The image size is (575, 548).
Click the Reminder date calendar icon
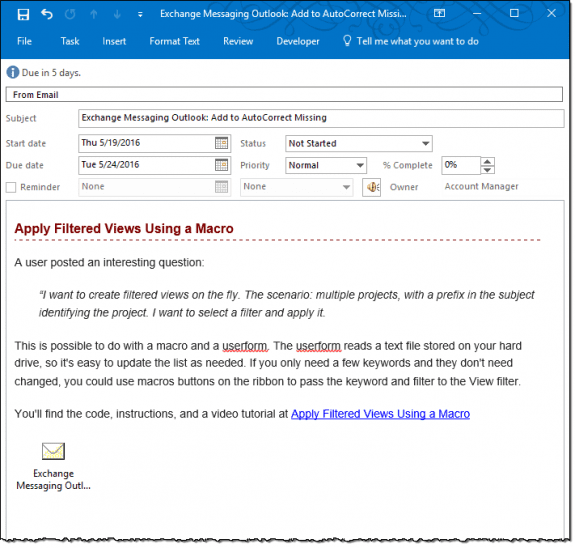(221, 187)
